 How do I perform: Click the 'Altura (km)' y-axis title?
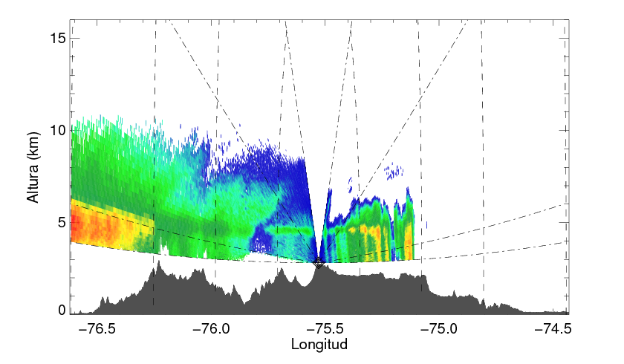coord(33,167)
